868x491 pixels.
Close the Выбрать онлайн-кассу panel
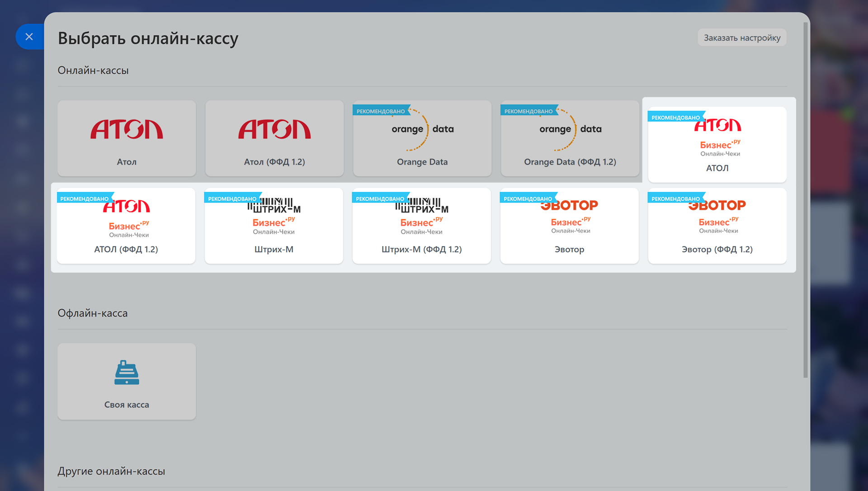tap(29, 37)
